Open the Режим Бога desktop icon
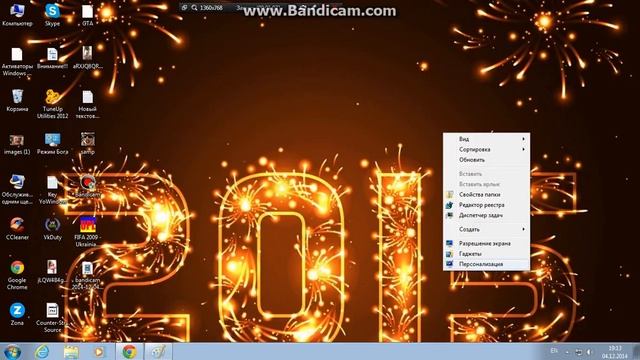Viewport: 640px width, 360px height. click(x=52, y=144)
